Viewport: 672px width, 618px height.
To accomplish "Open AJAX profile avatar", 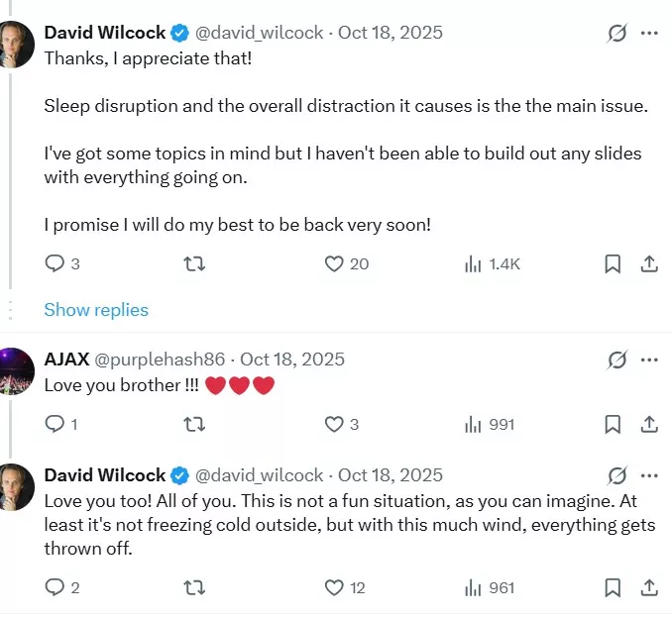I will (x=16, y=371).
